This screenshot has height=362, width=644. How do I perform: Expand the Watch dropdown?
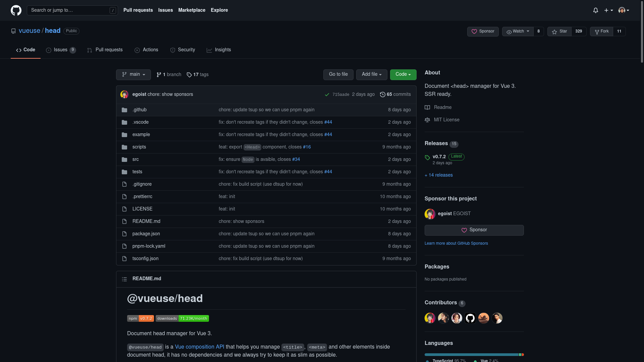click(518, 32)
